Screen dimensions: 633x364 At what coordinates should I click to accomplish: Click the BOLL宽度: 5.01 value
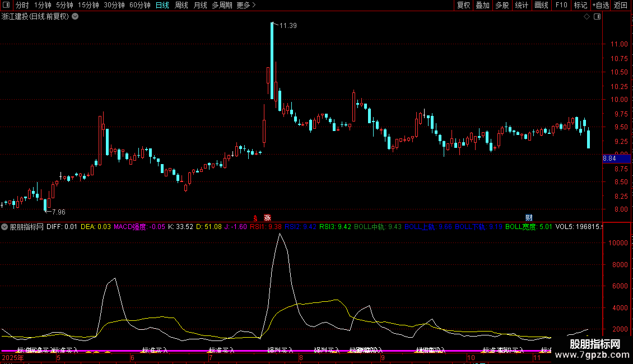(529, 227)
